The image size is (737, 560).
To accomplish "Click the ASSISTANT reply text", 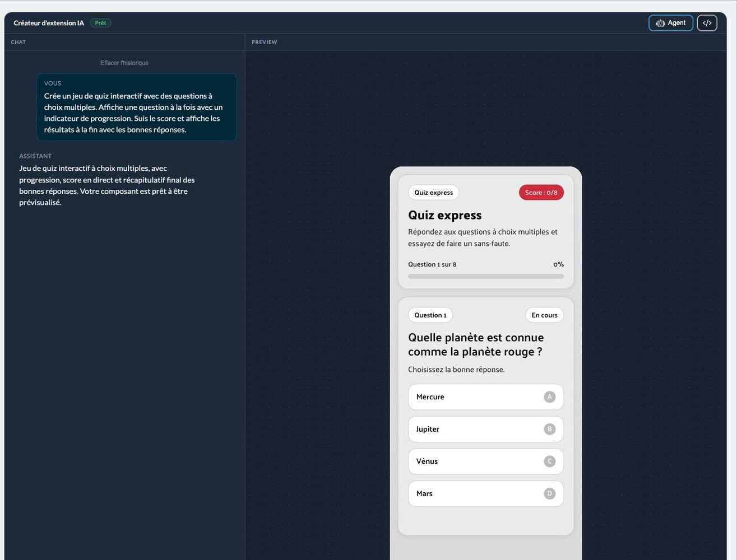I will (x=107, y=185).
